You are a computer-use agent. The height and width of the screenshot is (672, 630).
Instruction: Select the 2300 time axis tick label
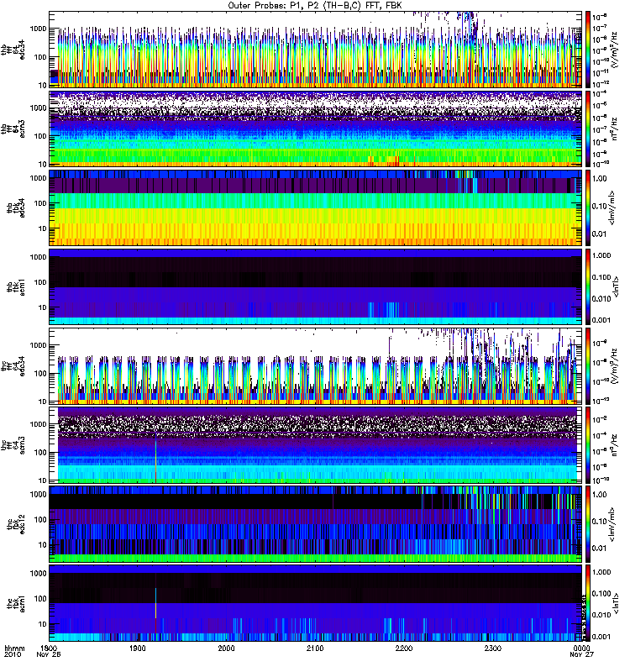click(x=493, y=648)
